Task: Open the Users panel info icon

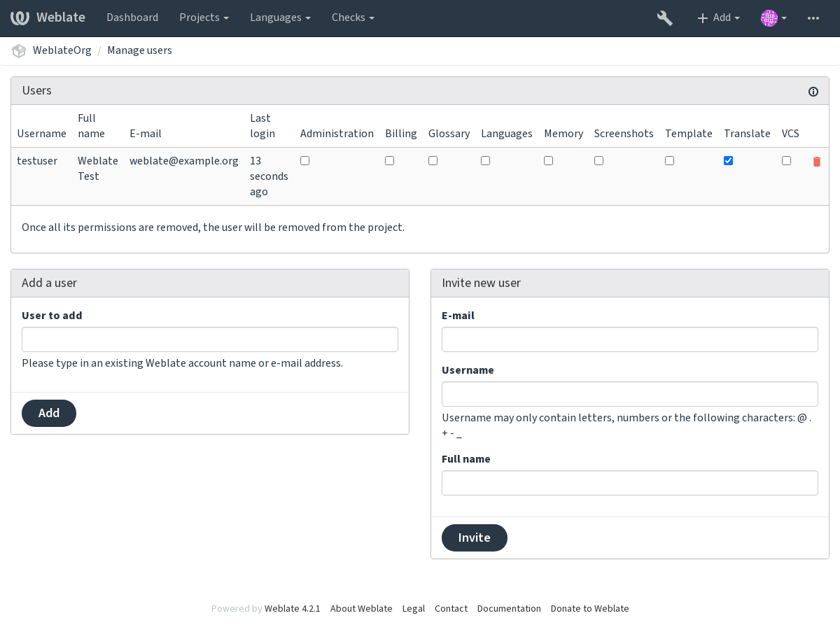Action: pyautogui.click(x=813, y=92)
